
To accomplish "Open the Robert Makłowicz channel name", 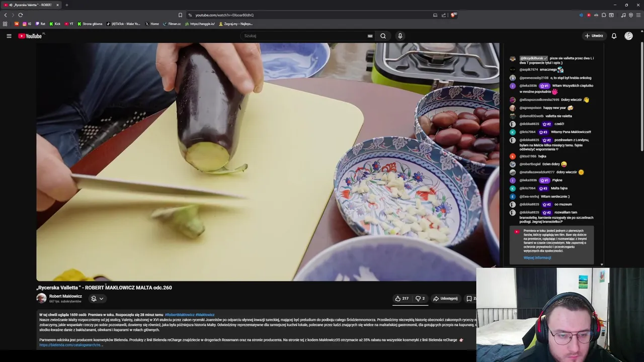I will pos(65,296).
